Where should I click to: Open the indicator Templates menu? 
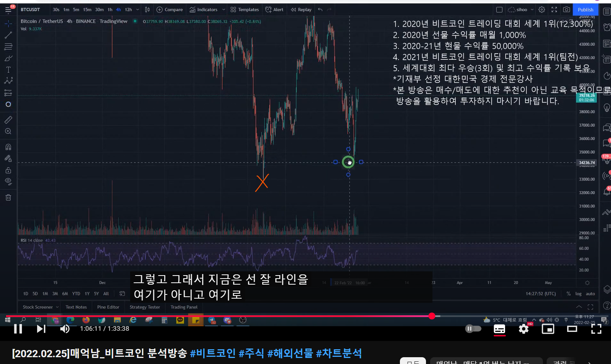tap(244, 10)
